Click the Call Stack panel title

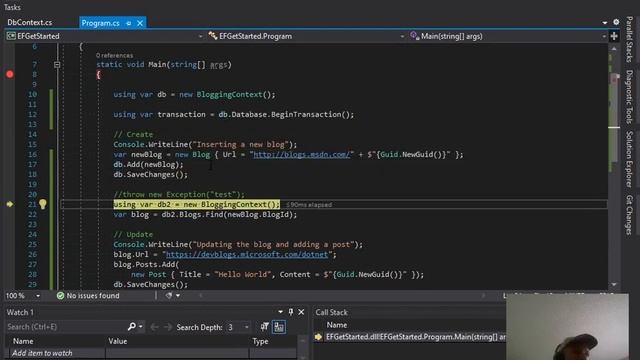(x=331, y=312)
